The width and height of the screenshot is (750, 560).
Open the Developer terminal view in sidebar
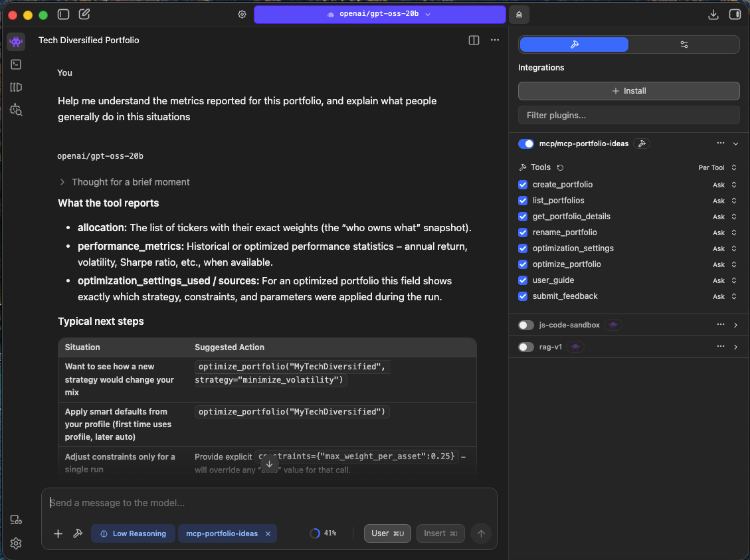tap(16, 64)
